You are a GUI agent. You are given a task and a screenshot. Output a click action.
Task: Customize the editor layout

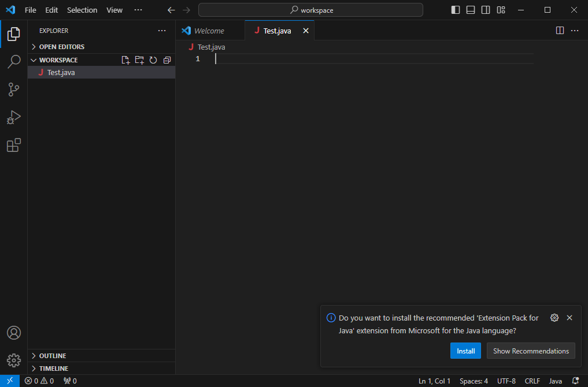pyautogui.click(x=501, y=10)
